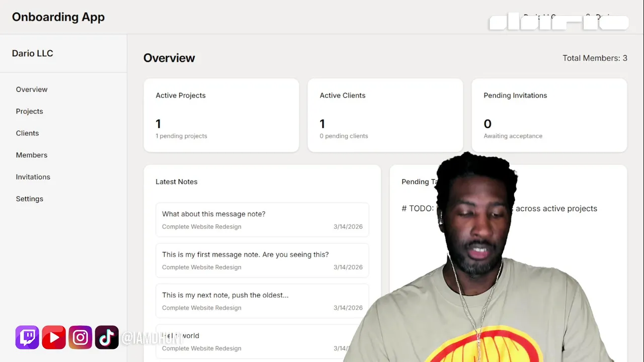Viewport: 644px width, 362px height.
Task: Open the Active Projects card
Action: 221,115
